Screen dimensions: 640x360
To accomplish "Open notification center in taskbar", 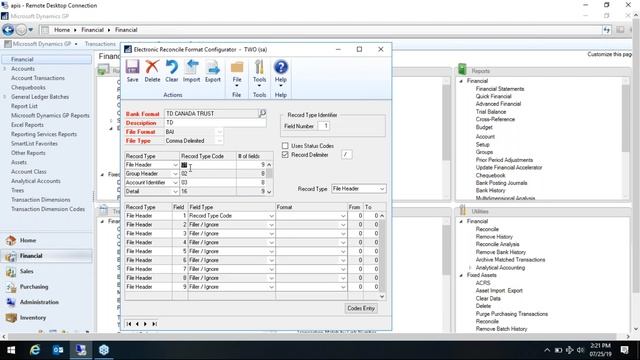I will tap(624, 350).
